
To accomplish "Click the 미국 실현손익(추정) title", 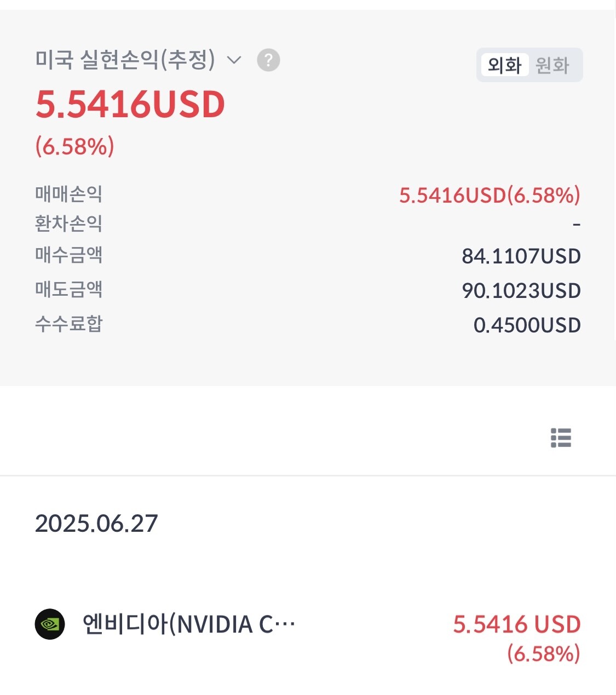I will [125, 60].
